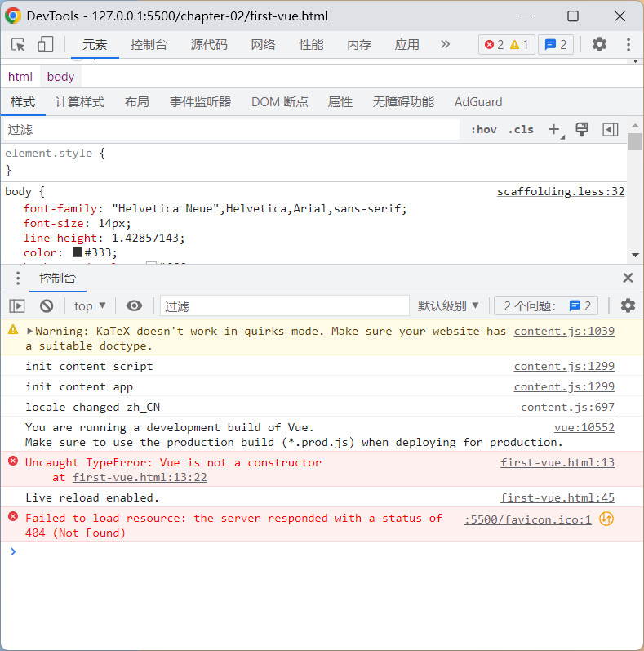Click the yellow warning icon beside KaTeX message
This screenshot has width=644, height=651.
coord(13,330)
